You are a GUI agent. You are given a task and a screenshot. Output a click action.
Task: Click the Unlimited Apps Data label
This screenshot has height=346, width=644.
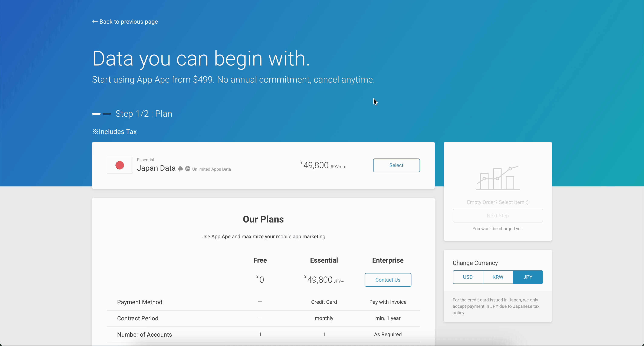(x=211, y=169)
